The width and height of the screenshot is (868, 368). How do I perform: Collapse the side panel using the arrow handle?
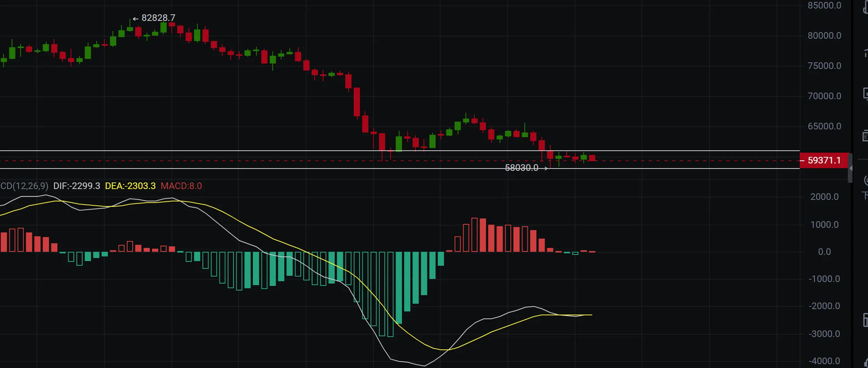[850, 168]
